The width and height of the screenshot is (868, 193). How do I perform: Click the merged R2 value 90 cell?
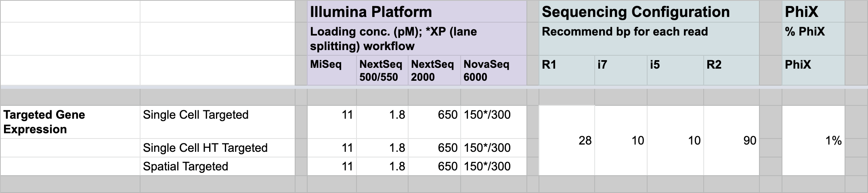click(732, 141)
